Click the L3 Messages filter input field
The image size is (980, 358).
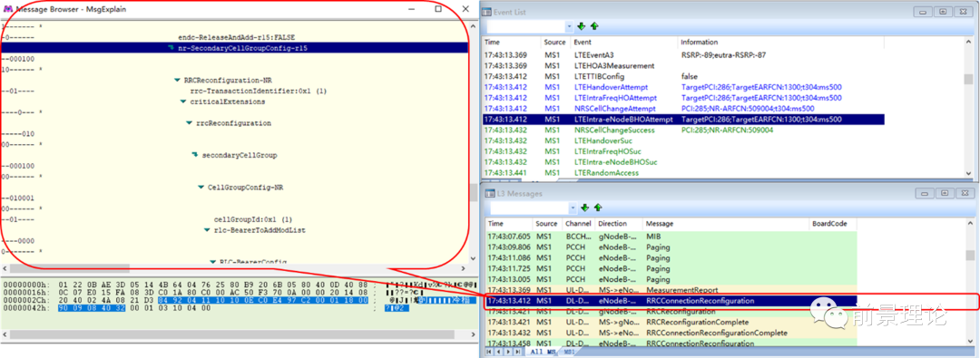pyautogui.click(x=529, y=208)
